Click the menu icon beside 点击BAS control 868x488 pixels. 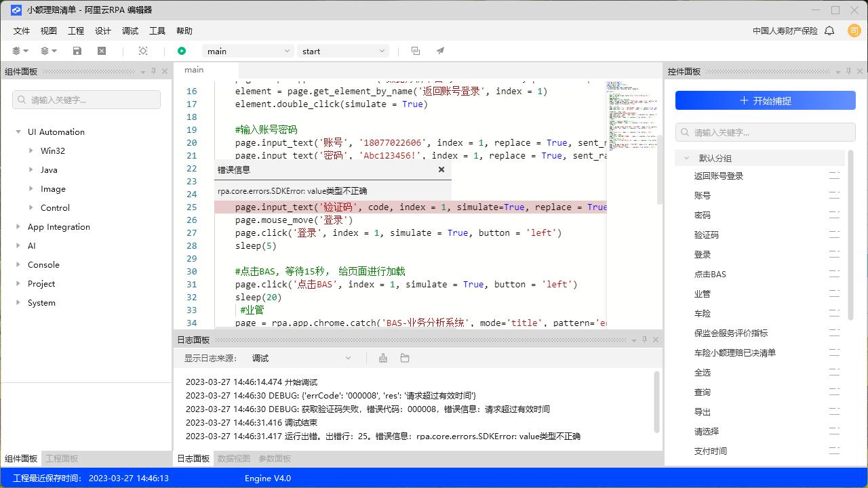point(835,274)
